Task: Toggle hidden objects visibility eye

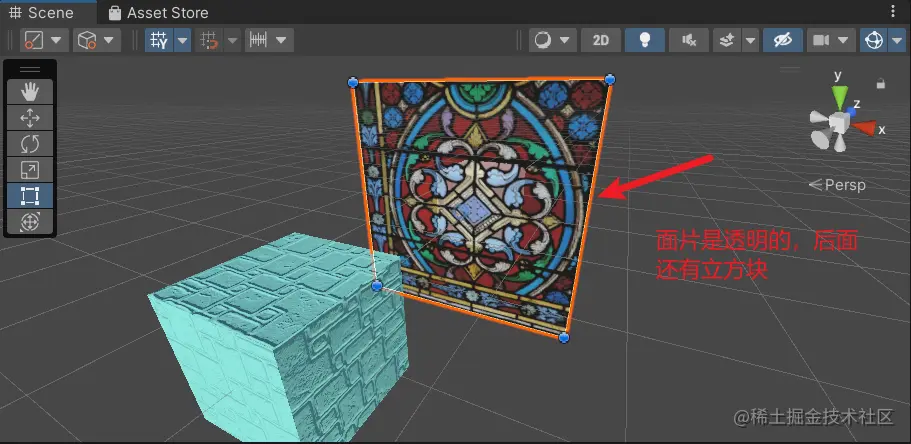Action: [783, 40]
